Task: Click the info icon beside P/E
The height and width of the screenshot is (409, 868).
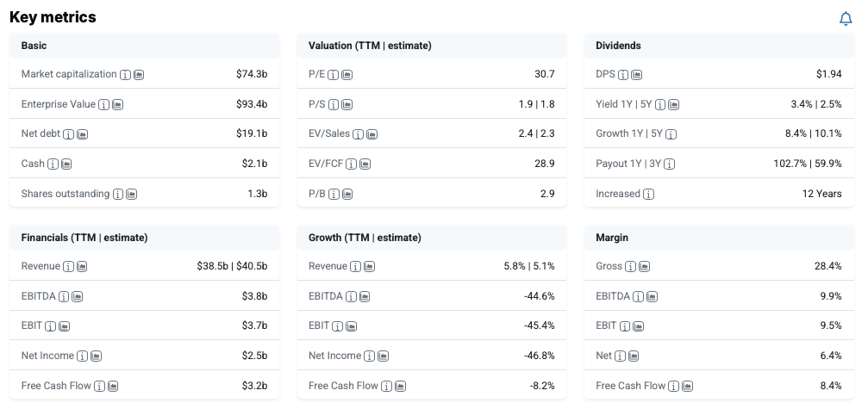Action: click(x=334, y=75)
